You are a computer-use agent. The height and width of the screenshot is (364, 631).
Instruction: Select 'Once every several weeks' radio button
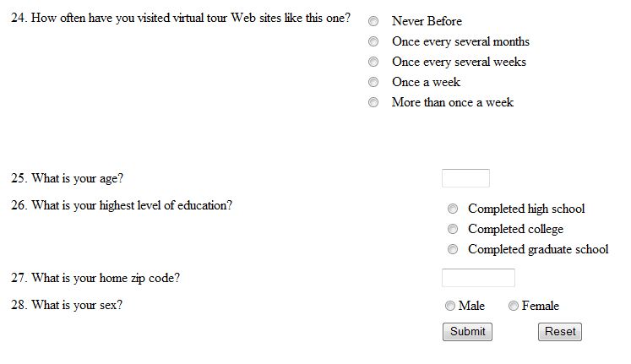click(x=373, y=62)
